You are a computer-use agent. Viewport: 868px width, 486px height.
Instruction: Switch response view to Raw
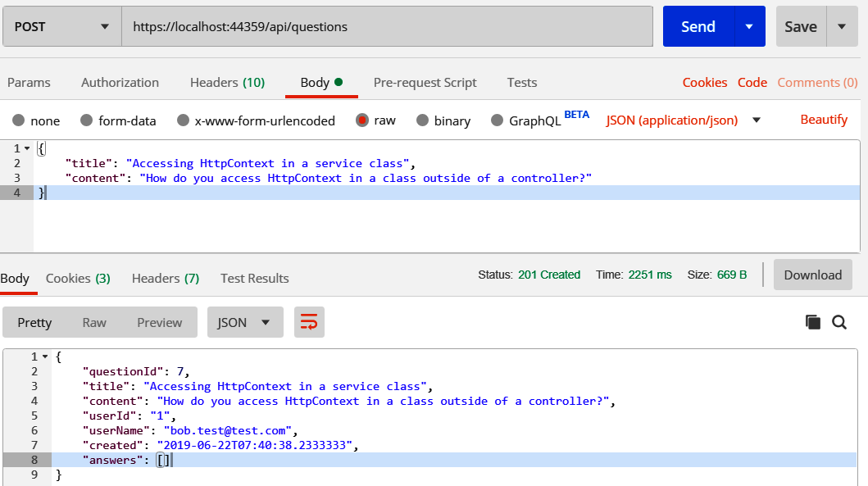94,322
